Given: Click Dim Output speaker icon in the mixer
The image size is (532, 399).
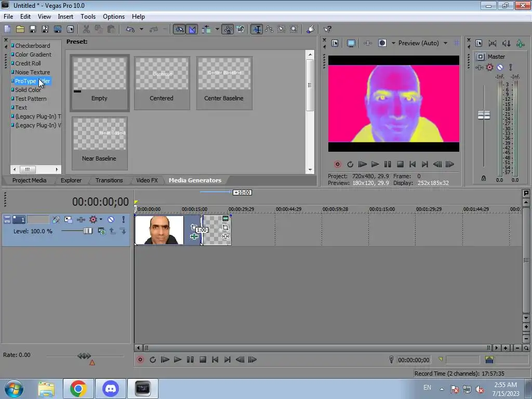Looking at the screenshot, I should point(506,43).
